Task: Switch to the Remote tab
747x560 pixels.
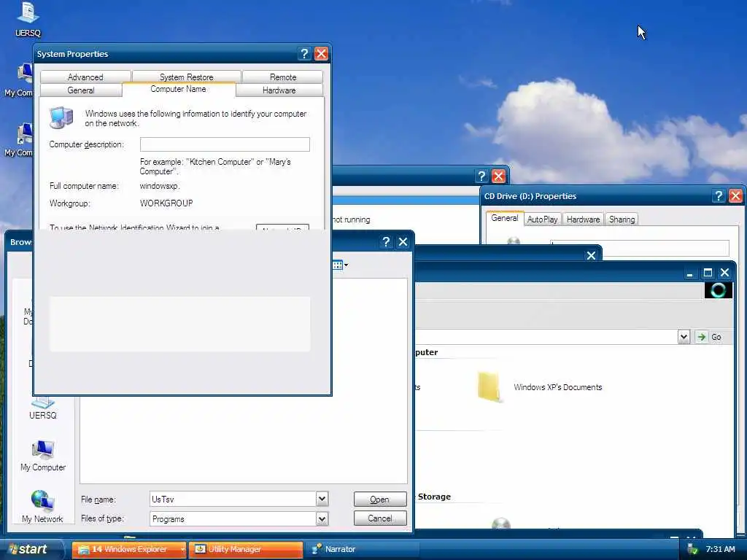Action: click(x=283, y=77)
